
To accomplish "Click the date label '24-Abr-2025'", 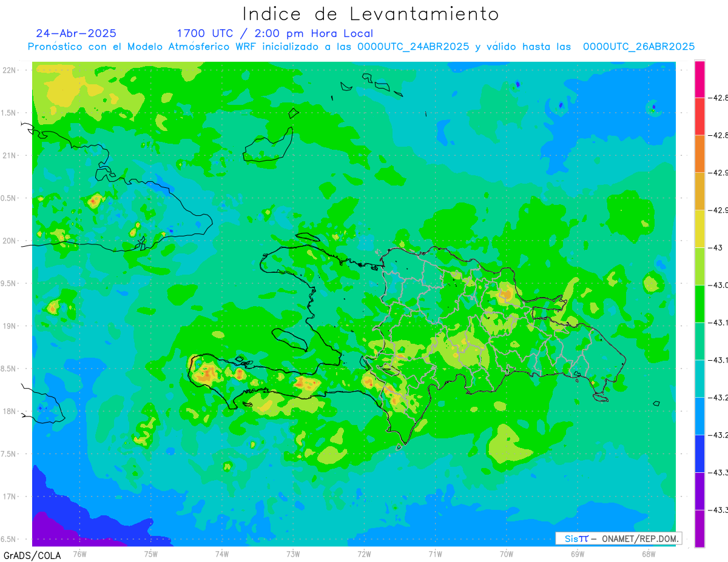I will 76,33.
